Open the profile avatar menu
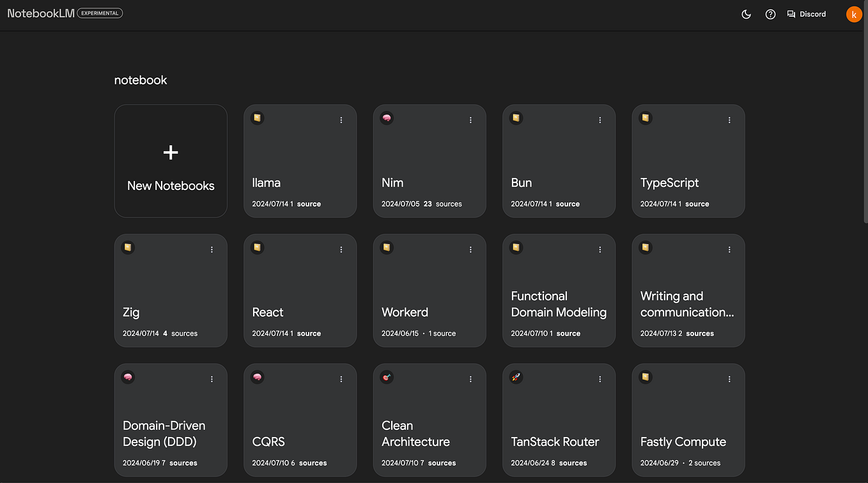Viewport: 868px width, 483px height. click(855, 13)
